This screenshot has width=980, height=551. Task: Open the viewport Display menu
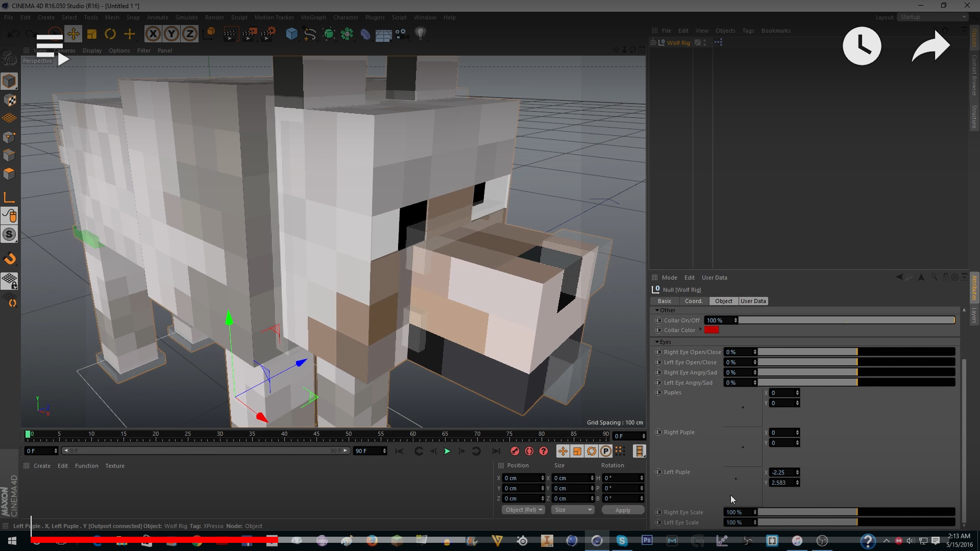click(x=92, y=51)
